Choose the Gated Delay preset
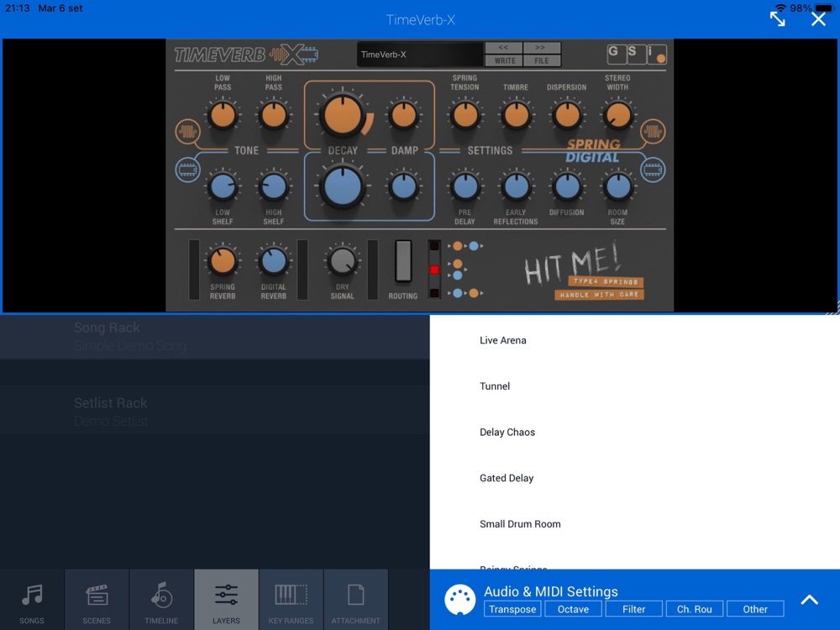 pyautogui.click(x=635, y=478)
